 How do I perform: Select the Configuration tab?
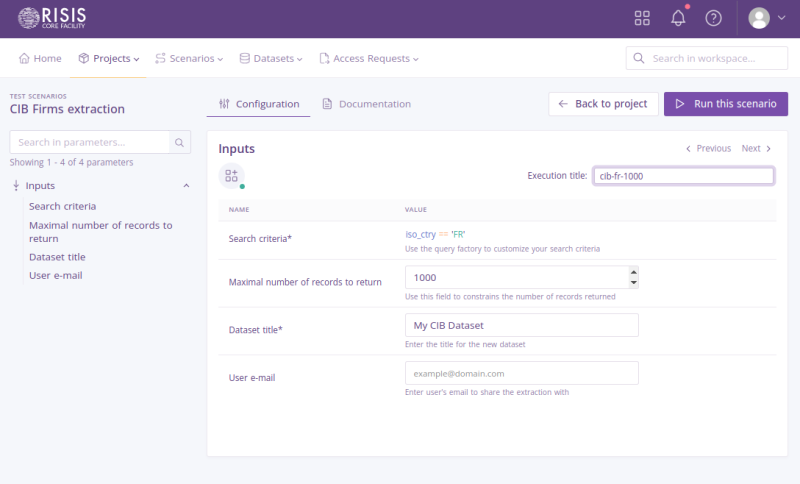[x=259, y=104]
